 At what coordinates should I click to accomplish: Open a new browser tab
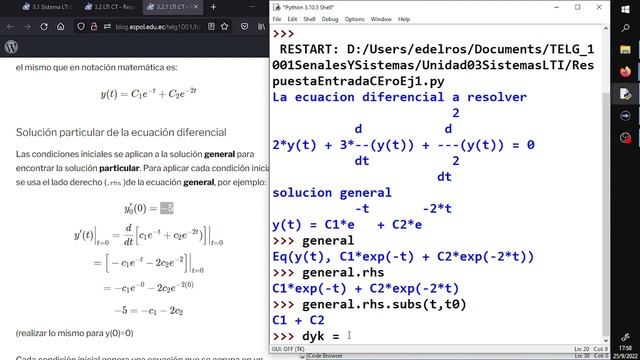(213, 7)
